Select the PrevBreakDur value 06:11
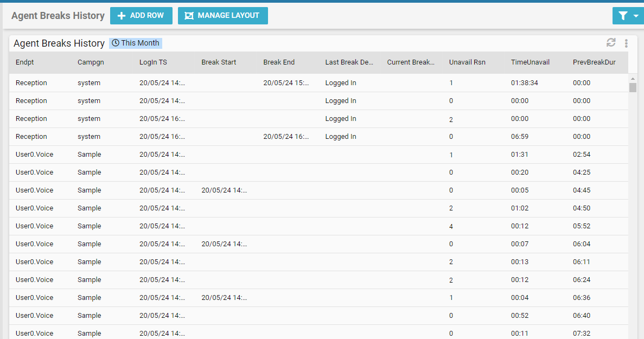 (x=582, y=262)
